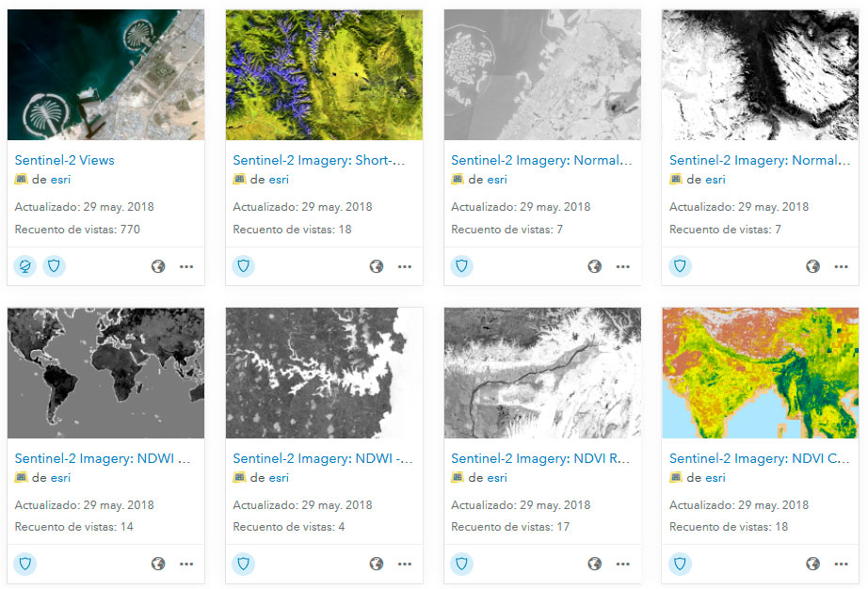Click the globe icon on the NDWI card with 4 views
Screen dimensions: 868x589
(377, 565)
